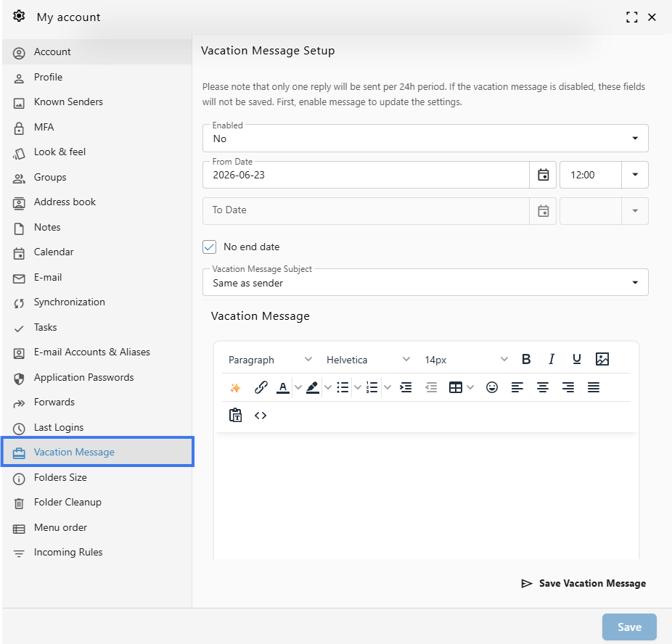View Last Logins
Viewport: 672px width, 644px height.
(97, 428)
